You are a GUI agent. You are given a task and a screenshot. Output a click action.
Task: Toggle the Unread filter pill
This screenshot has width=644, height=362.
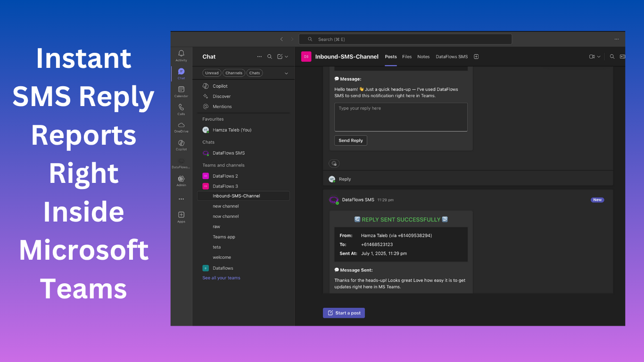tap(212, 73)
